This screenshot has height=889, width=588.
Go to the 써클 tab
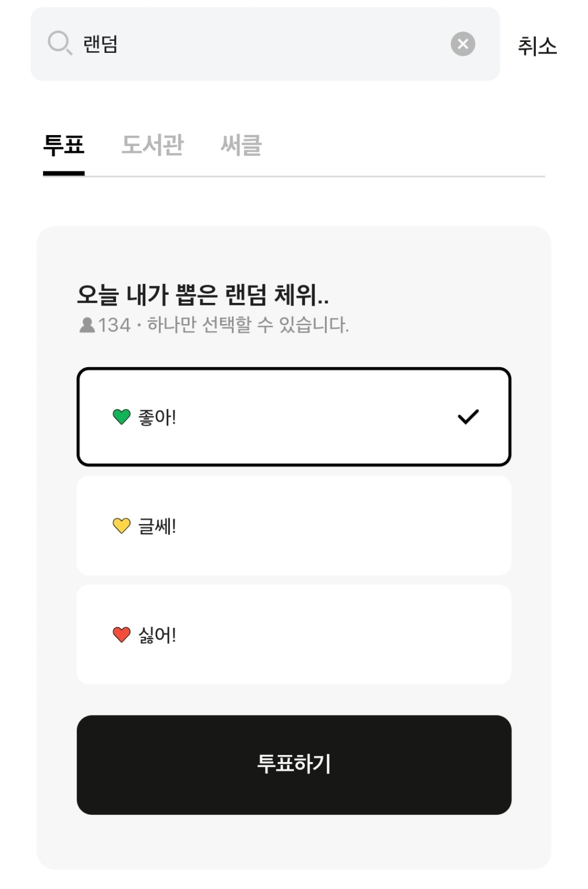tap(241, 145)
